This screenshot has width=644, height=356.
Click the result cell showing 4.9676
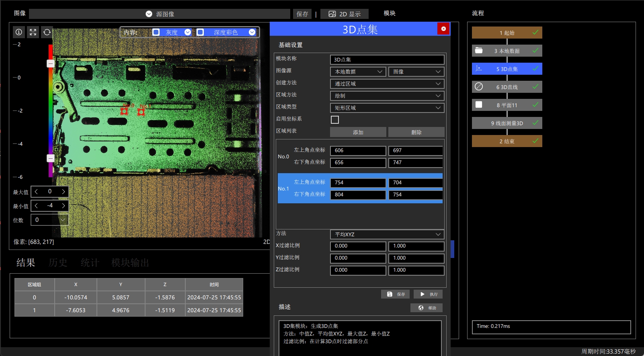[x=121, y=310]
